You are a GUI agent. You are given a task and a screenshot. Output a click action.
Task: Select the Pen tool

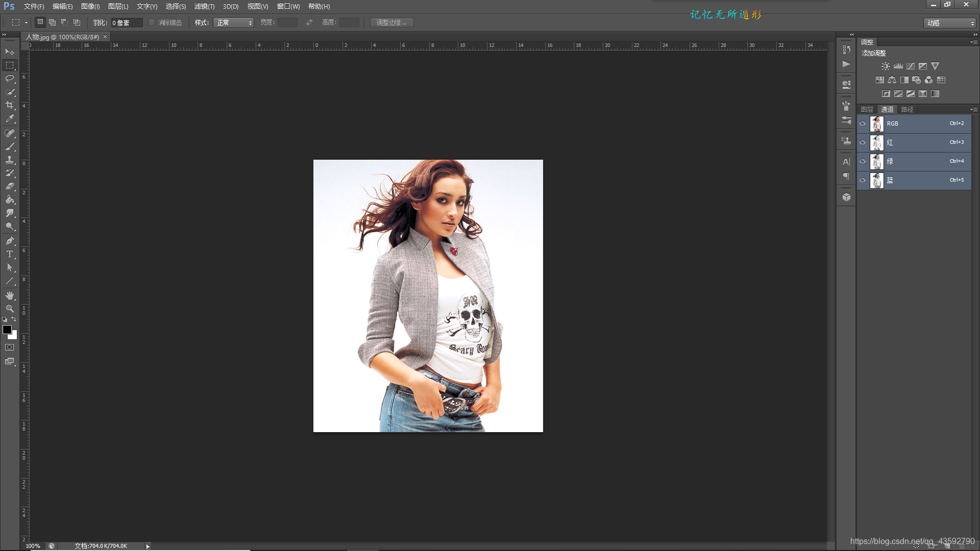click(x=10, y=240)
